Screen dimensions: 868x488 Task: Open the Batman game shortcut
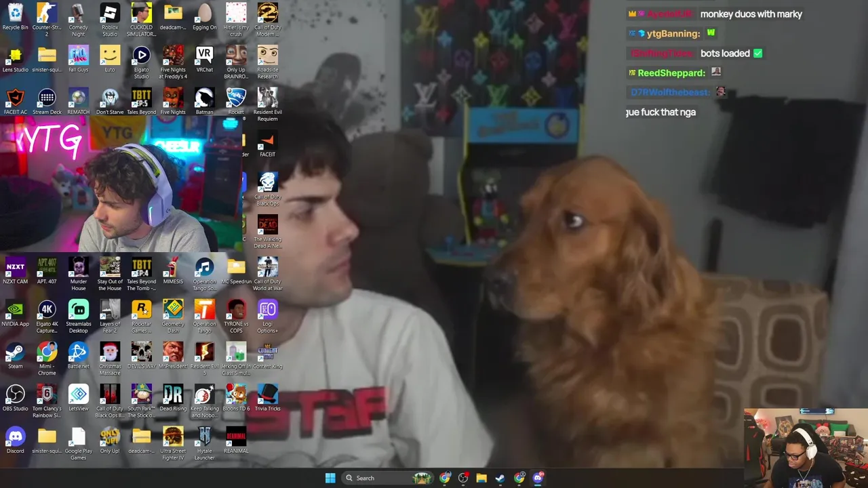204,102
